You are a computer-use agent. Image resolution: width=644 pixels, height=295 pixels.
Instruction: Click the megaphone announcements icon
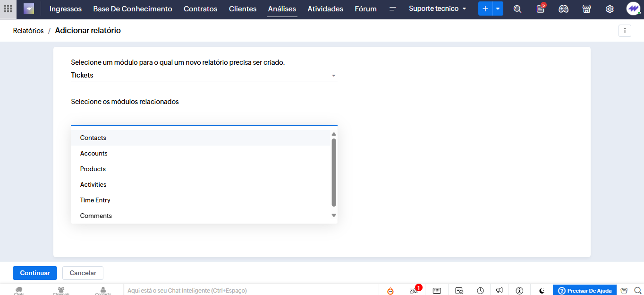[x=500, y=291]
